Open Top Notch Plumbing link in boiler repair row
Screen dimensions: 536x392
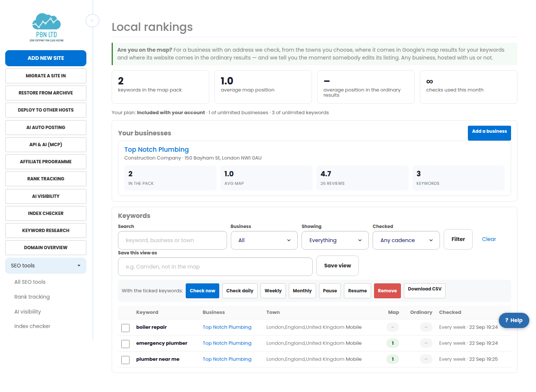click(x=227, y=327)
